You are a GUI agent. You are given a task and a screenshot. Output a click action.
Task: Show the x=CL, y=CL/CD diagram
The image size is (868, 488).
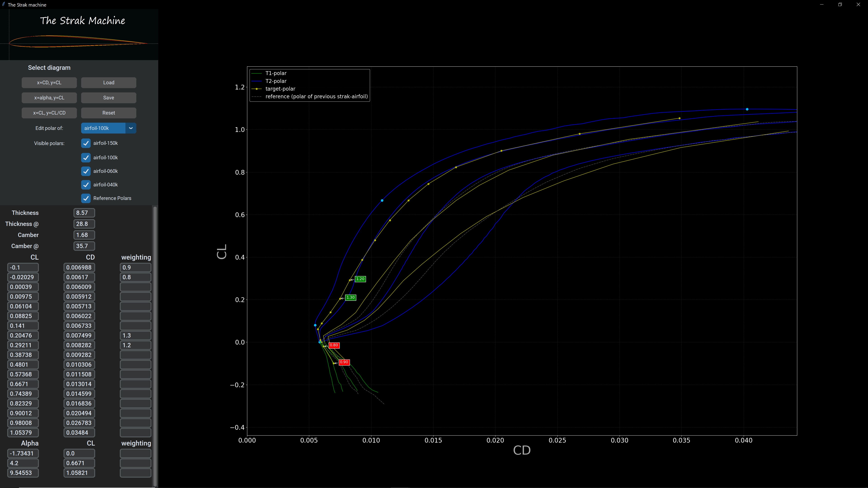tap(49, 113)
